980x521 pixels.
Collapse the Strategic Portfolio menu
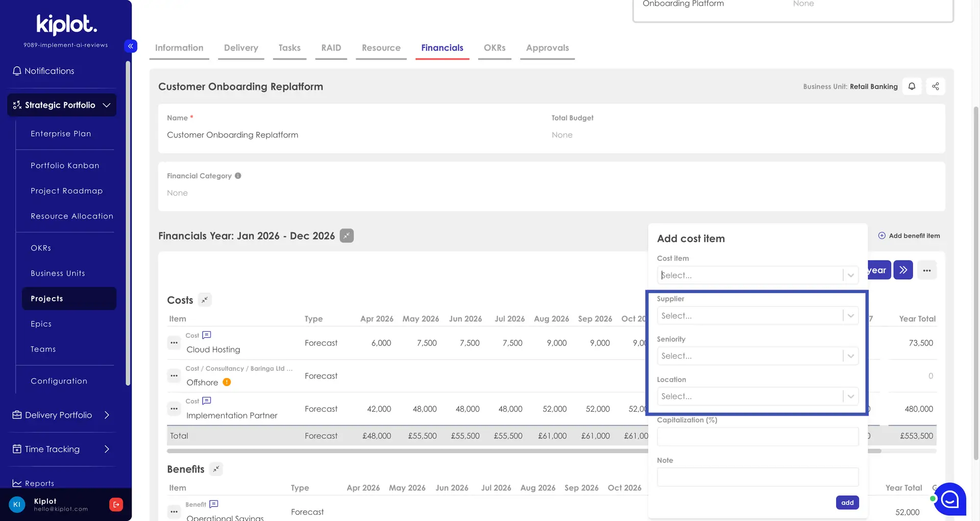(x=62, y=105)
